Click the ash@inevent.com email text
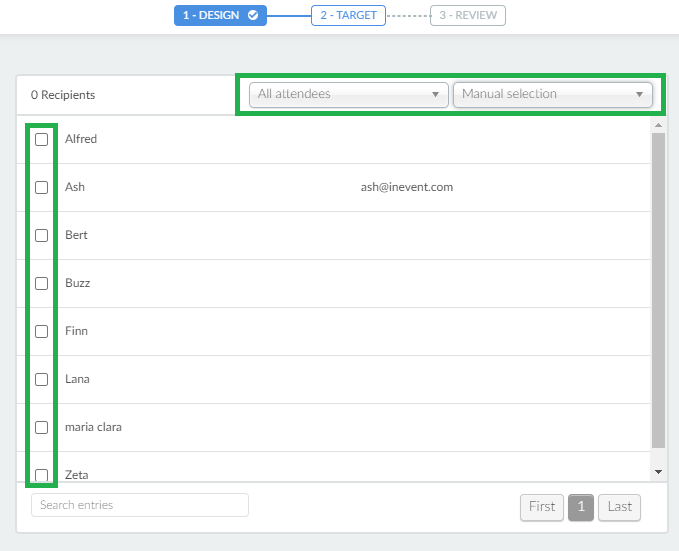The height and width of the screenshot is (551, 679). pyautogui.click(x=407, y=187)
